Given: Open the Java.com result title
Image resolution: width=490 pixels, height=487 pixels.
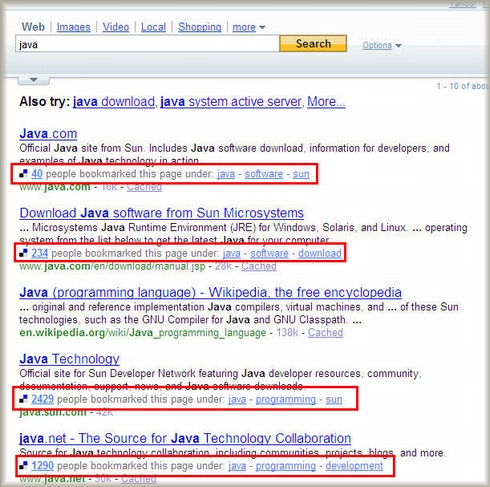Looking at the screenshot, I should pyautogui.click(x=48, y=134).
